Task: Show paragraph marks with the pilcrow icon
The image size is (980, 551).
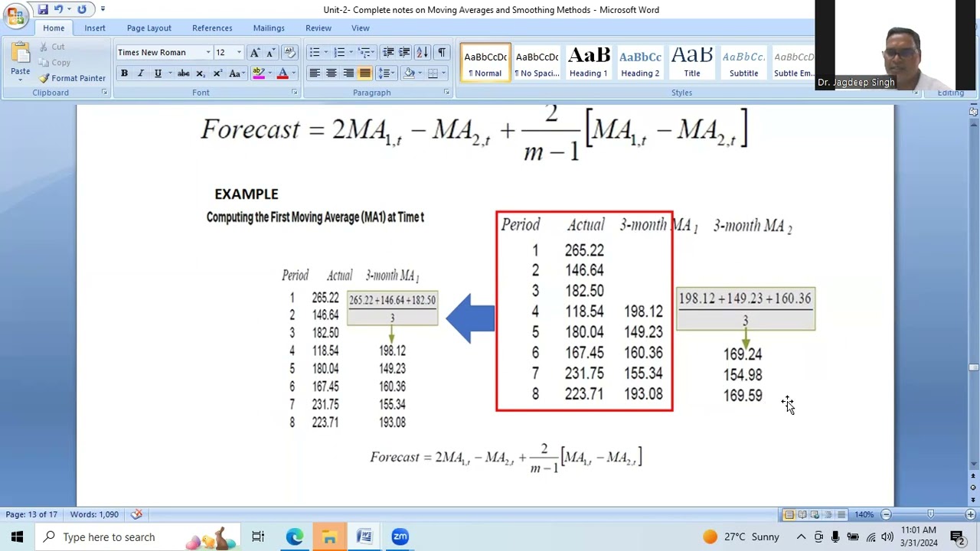Action: click(442, 52)
